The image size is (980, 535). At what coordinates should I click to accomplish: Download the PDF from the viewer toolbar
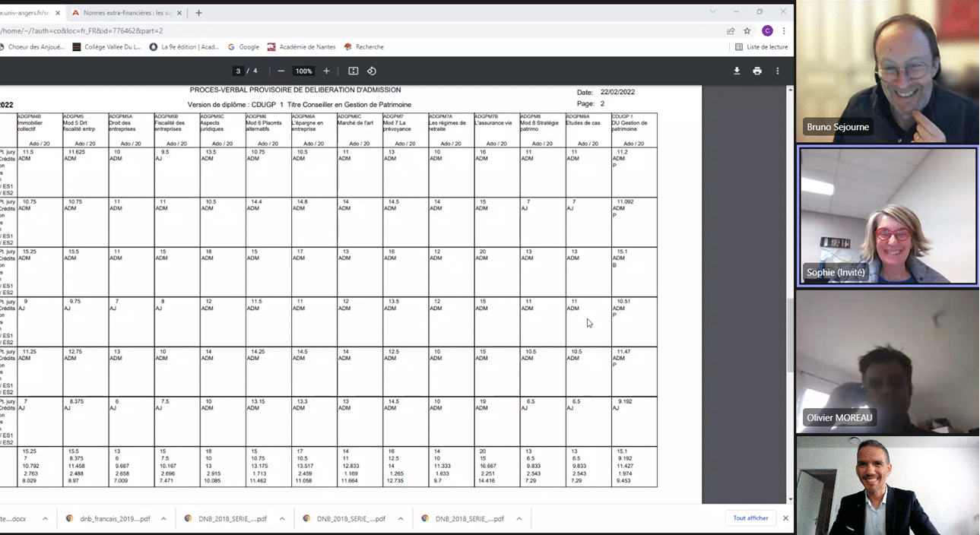[x=737, y=71]
